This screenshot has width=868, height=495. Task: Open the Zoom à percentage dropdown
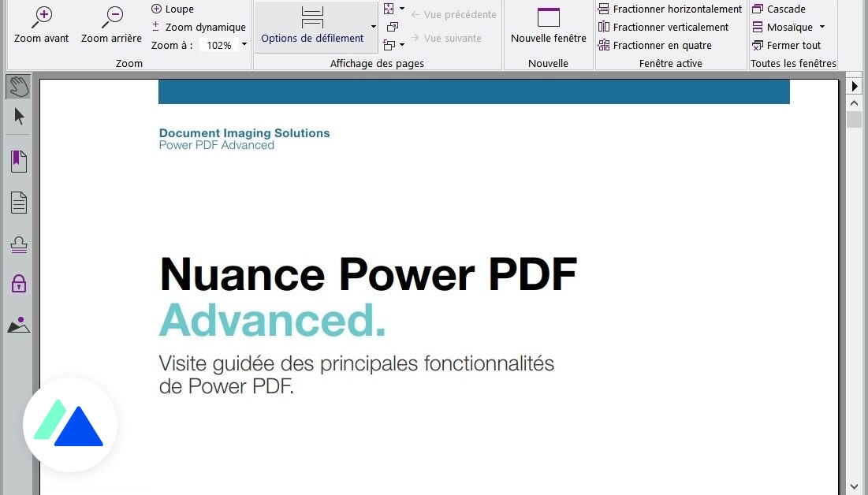[x=244, y=45]
